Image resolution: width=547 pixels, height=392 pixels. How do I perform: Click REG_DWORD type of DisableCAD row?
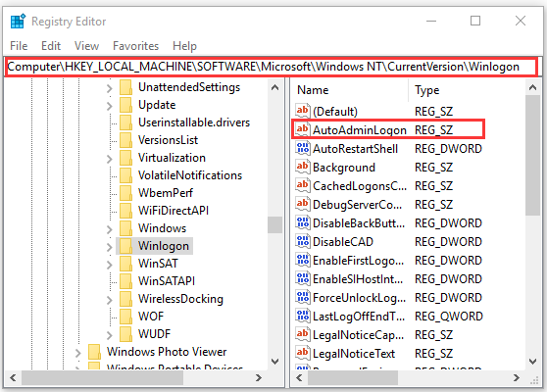[x=448, y=242]
